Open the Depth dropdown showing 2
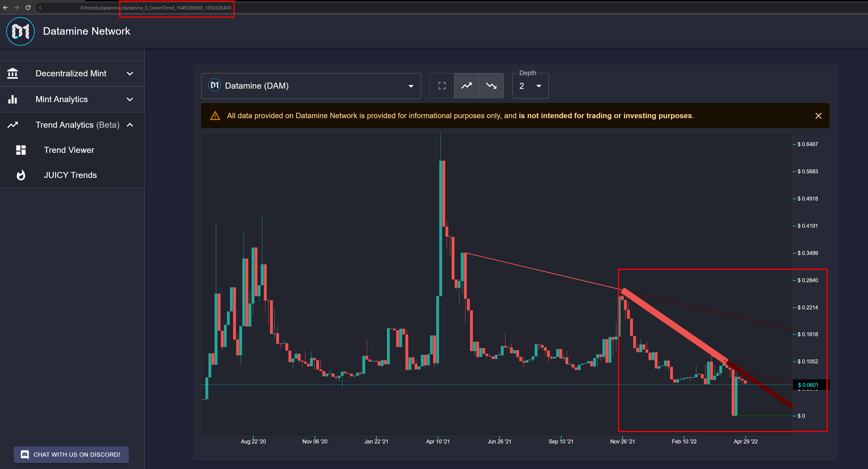868x469 pixels. tap(530, 86)
